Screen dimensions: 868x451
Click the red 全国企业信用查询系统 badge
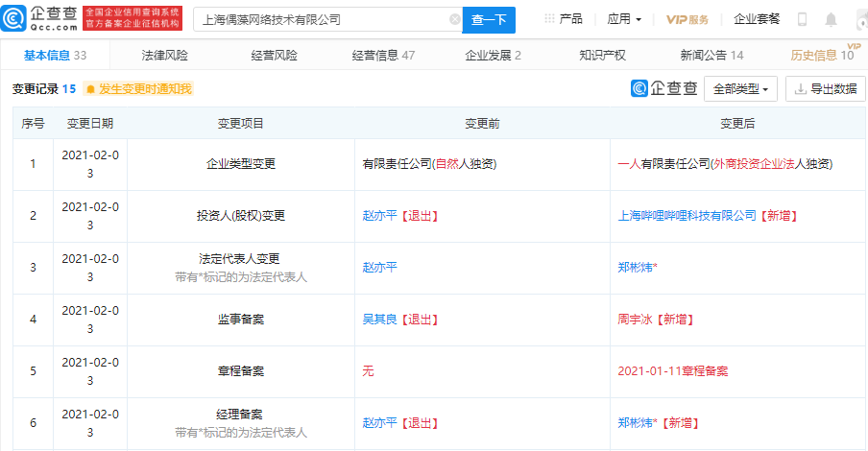(x=133, y=18)
